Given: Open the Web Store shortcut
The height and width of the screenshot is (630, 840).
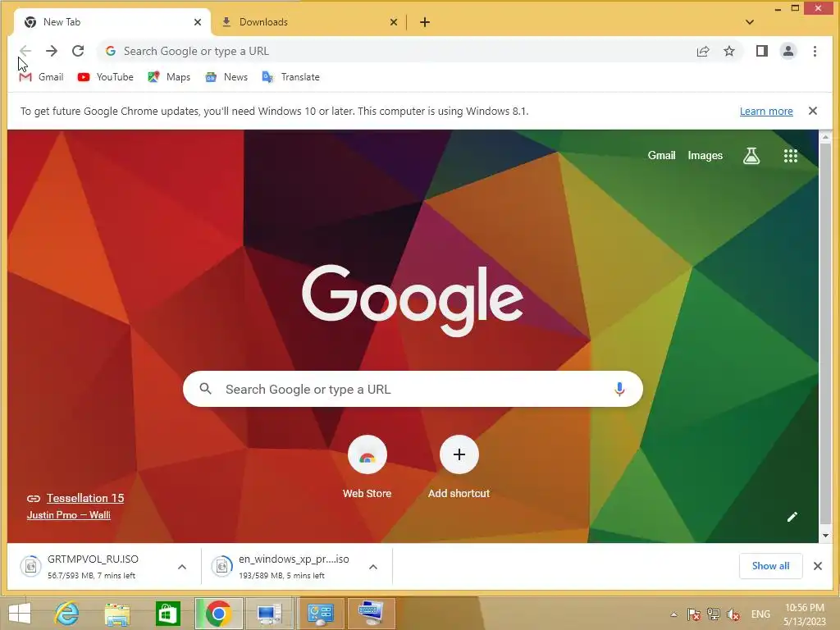Looking at the screenshot, I should (x=367, y=467).
